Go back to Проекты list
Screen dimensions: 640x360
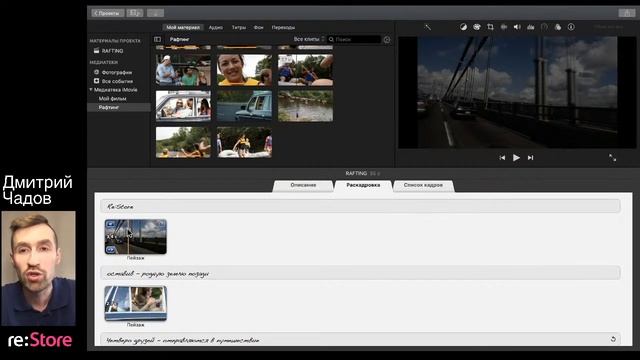pyautogui.click(x=107, y=13)
